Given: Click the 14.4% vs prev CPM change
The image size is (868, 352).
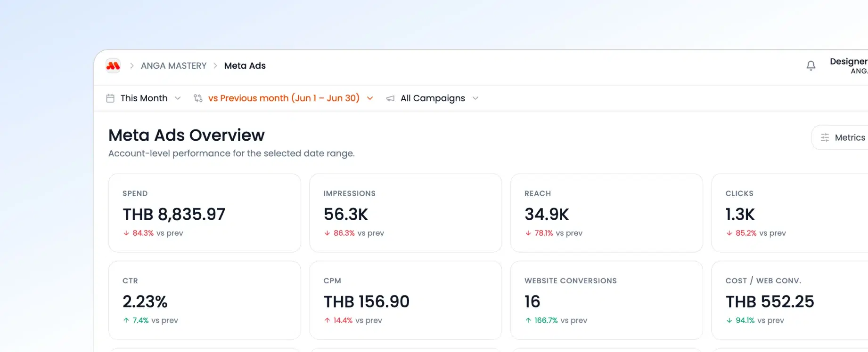Looking at the screenshot, I should [353, 320].
